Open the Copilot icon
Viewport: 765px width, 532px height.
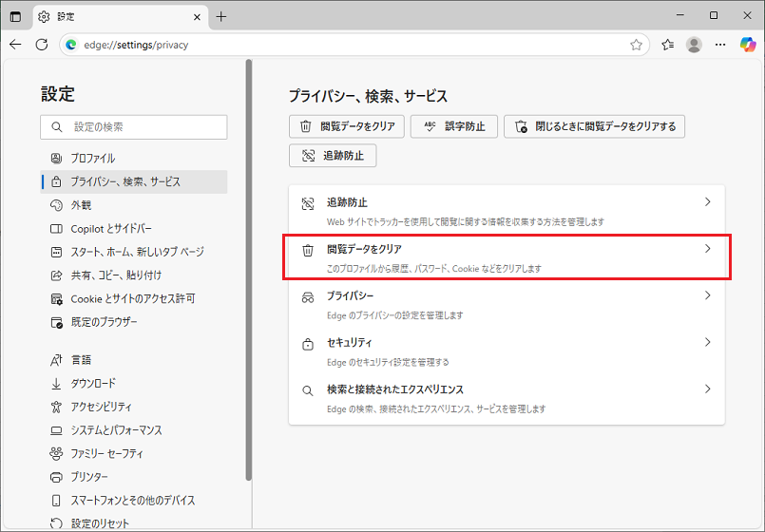tap(748, 45)
